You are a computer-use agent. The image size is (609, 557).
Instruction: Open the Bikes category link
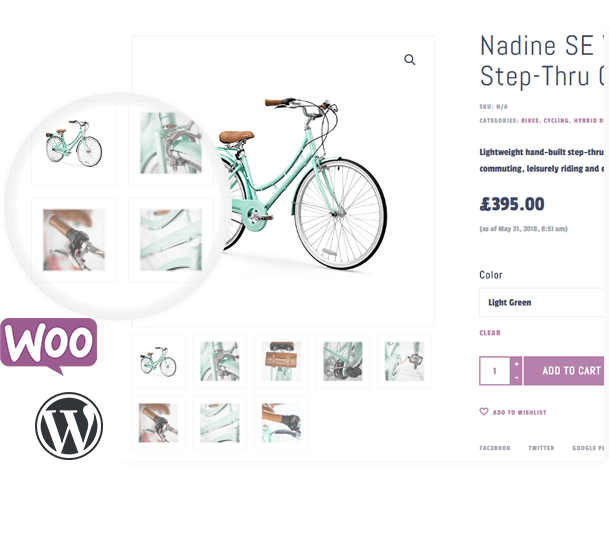click(530, 120)
